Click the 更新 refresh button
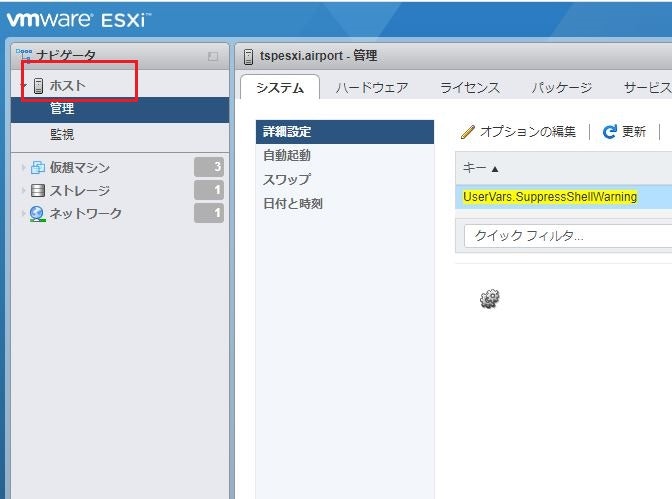The height and width of the screenshot is (499, 672). click(x=624, y=132)
